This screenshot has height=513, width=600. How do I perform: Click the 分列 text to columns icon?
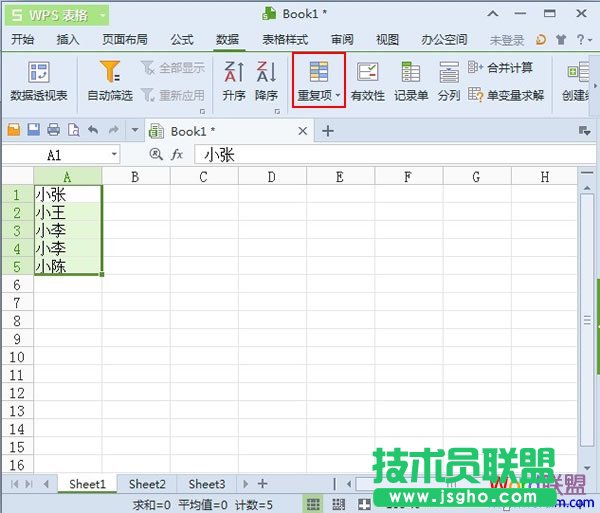tap(449, 81)
